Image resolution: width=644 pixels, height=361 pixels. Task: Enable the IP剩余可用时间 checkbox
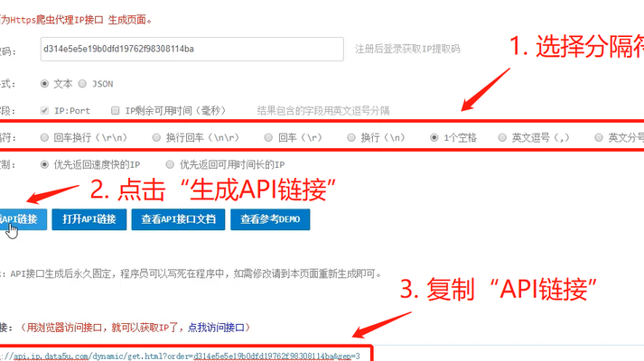click(x=116, y=111)
